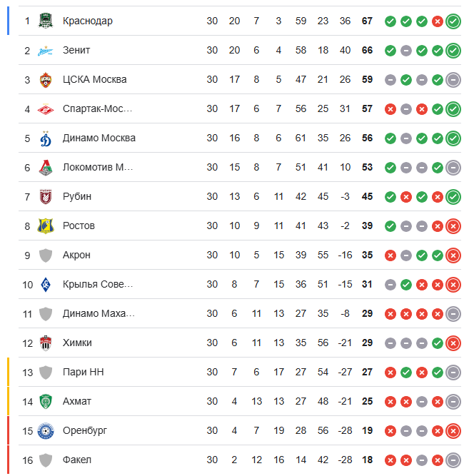Screen dimensions: 469x476
Task: Click the Краснодар club crest icon
Action: (46, 21)
